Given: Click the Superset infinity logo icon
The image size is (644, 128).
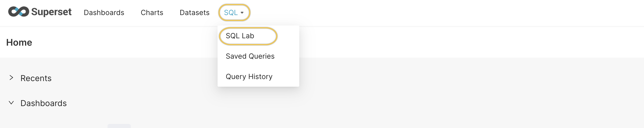Looking at the screenshot, I should click(x=19, y=12).
